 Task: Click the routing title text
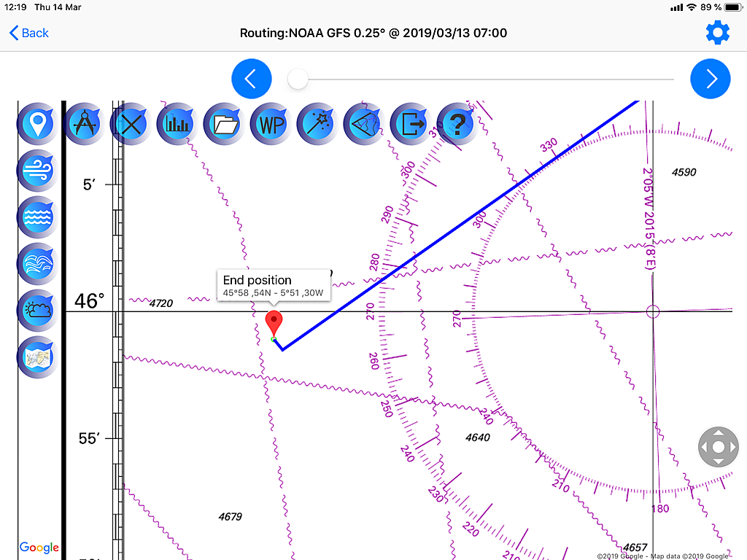[373, 33]
